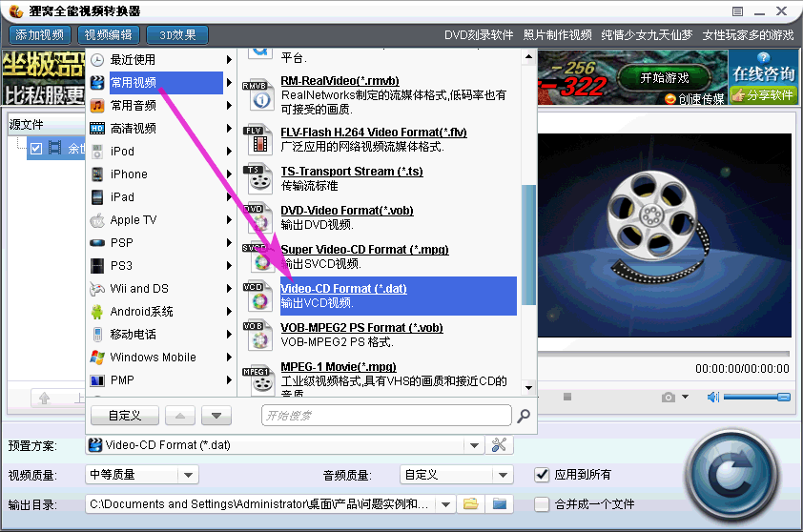Enable the 合并成一个文件 checkbox
Image resolution: width=803 pixels, height=532 pixels.
point(542,504)
